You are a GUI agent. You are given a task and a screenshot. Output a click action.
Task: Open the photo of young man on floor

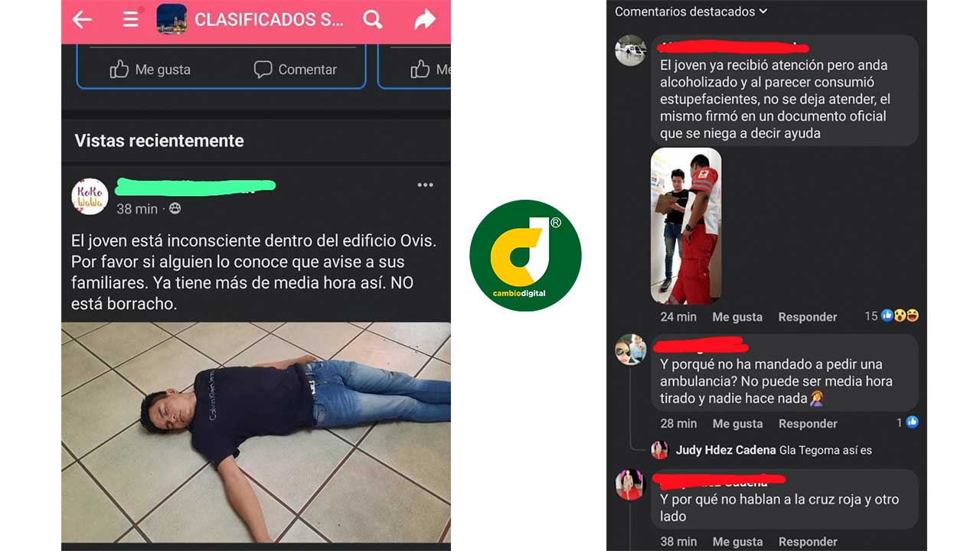pyautogui.click(x=256, y=432)
